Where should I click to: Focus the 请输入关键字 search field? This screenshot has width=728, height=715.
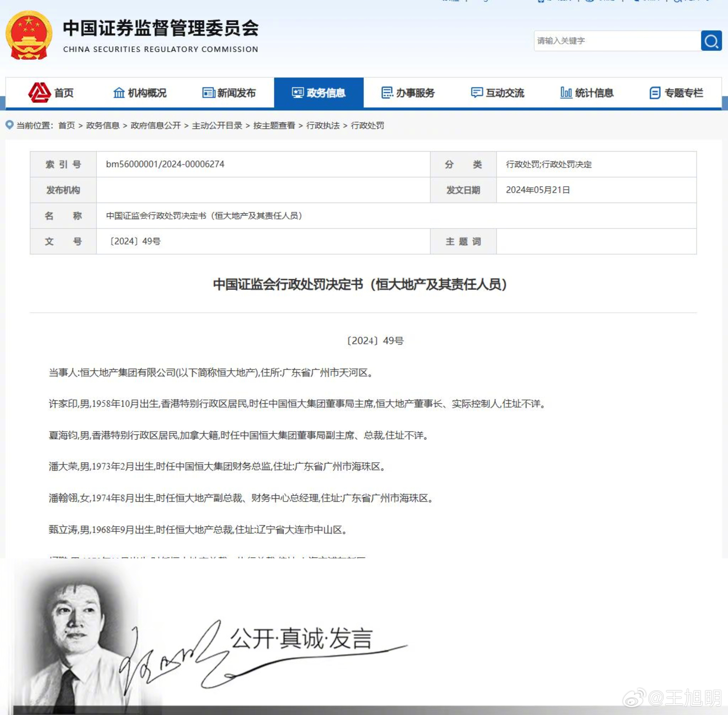pos(617,41)
